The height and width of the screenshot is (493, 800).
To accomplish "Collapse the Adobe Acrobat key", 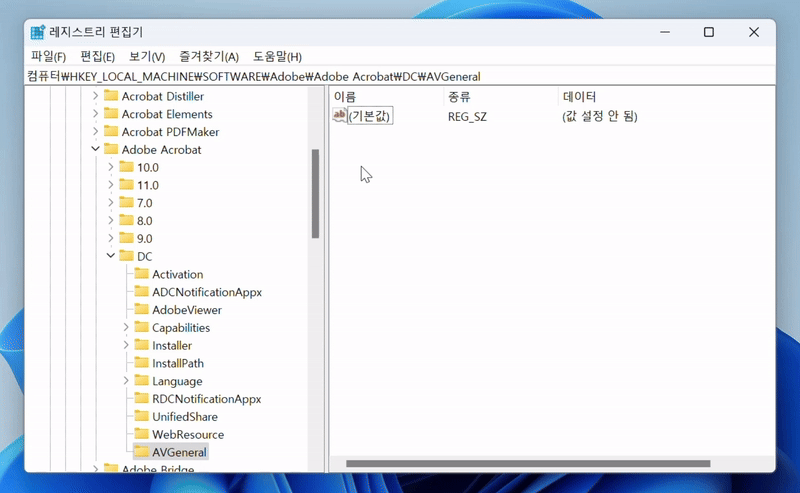I will [x=95, y=149].
